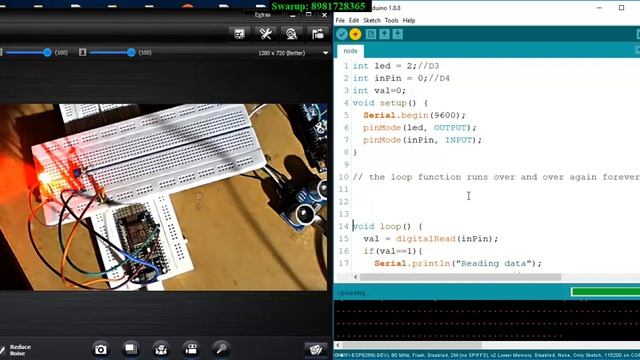Click the Uploading status text
This screenshot has height=360, width=640.
pyautogui.click(x=351, y=293)
